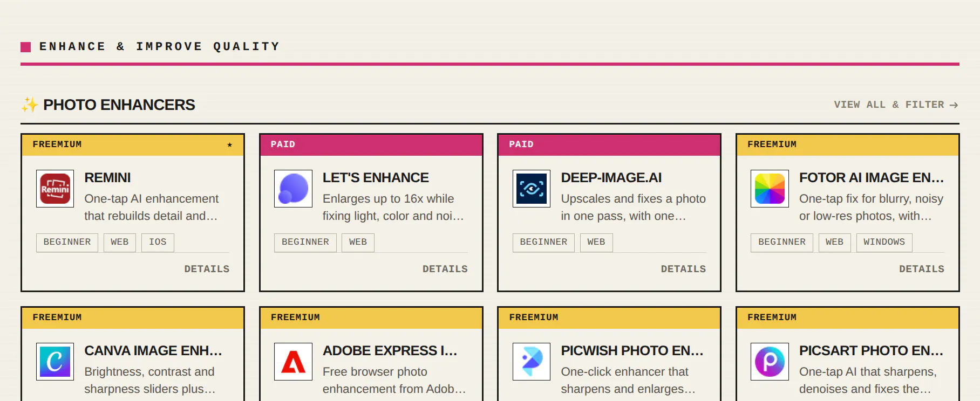The image size is (980, 401).
Task: Click the Paid banner on Let's Enhance card
Action: (371, 145)
